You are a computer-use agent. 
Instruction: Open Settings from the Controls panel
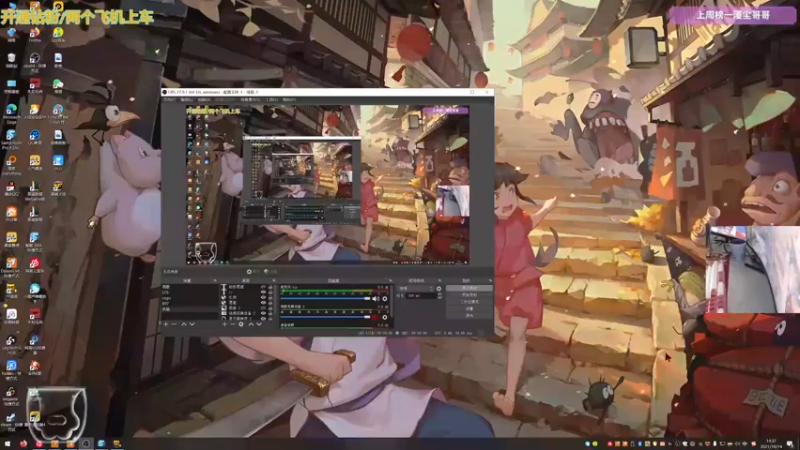pyautogui.click(x=469, y=309)
